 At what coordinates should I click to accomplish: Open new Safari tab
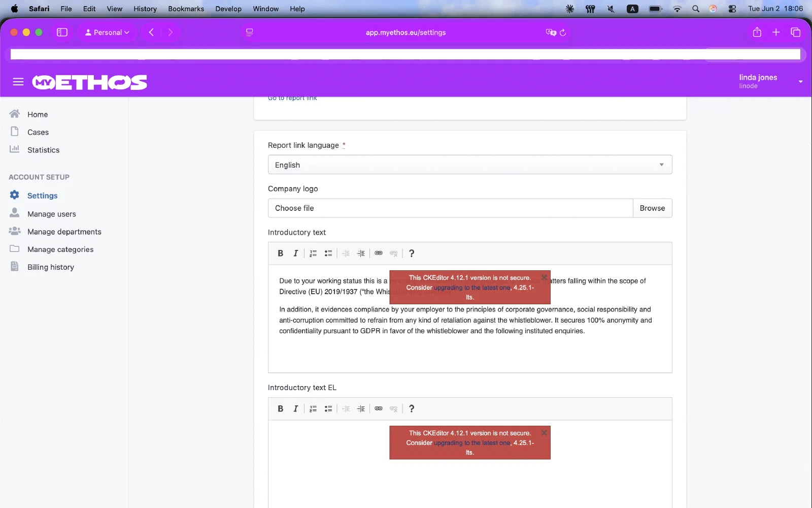click(x=776, y=33)
